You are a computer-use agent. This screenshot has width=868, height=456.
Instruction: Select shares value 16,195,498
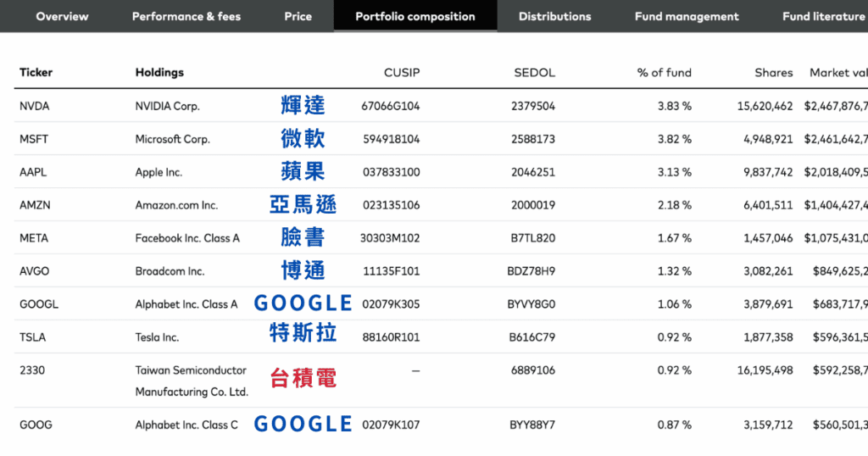[765, 370]
